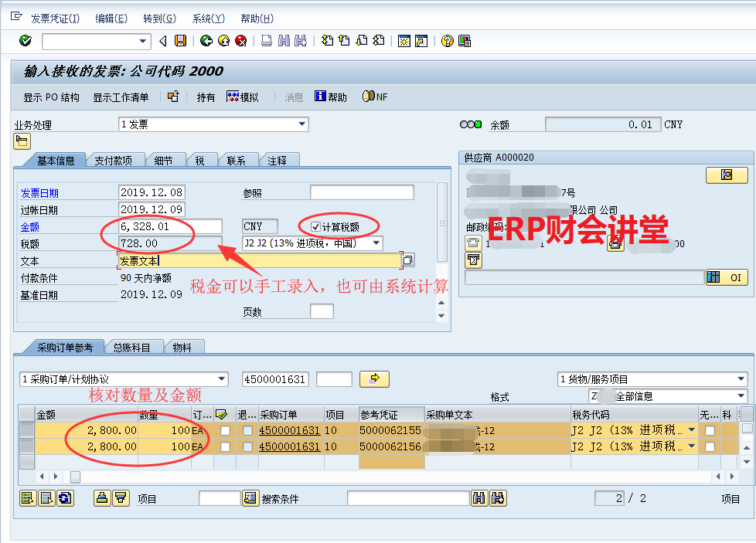Click the red Cancel icon in toolbar
This screenshot has width=756, height=543.
(x=241, y=41)
